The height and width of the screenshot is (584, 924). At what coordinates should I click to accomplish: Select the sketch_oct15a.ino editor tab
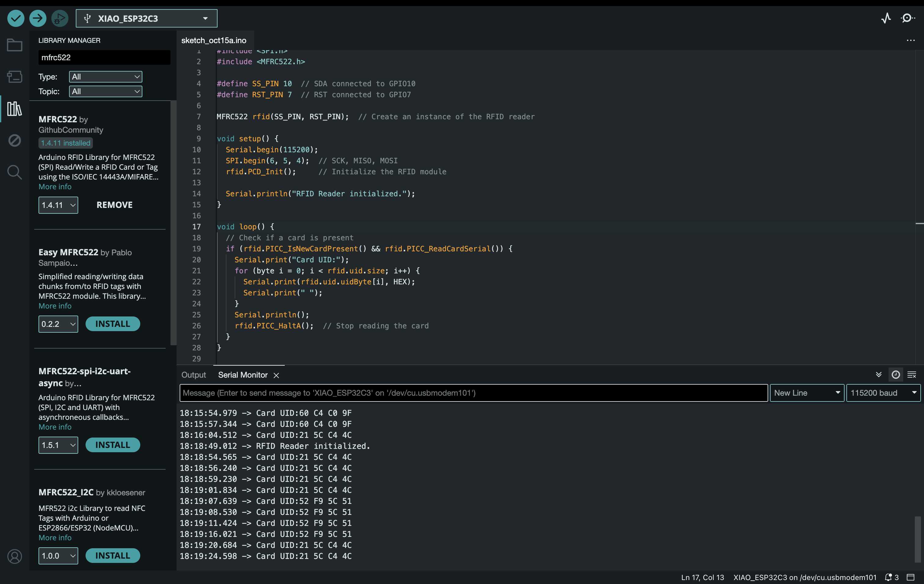point(214,40)
